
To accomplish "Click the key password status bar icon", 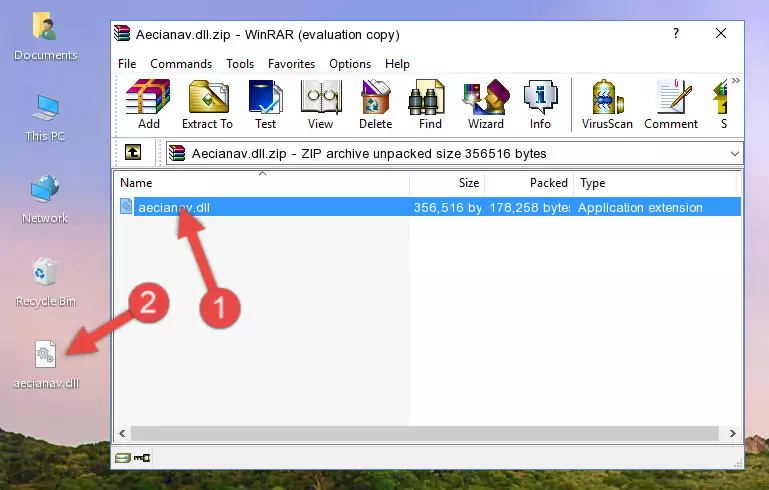I will (142, 458).
